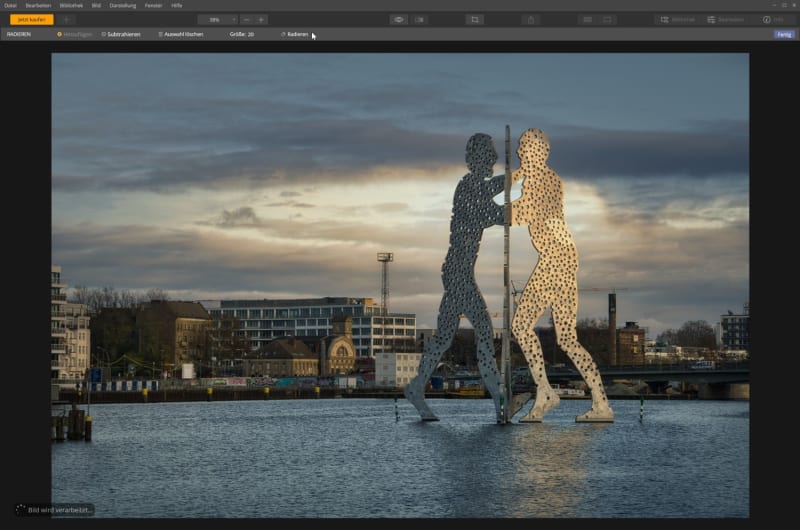Screen dimensions: 800x530
Task: Click the Größe: 20 brush size control
Action: point(242,34)
